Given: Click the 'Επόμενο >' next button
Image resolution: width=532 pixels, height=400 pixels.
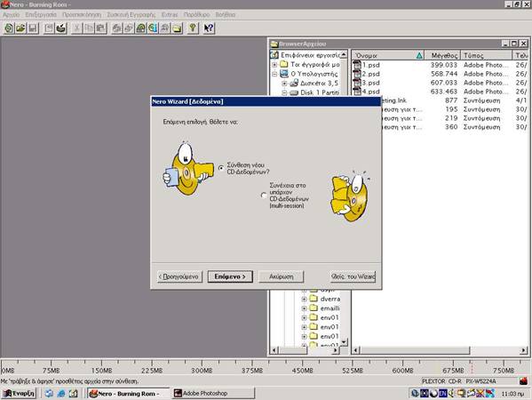Looking at the screenshot, I should [230, 276].
